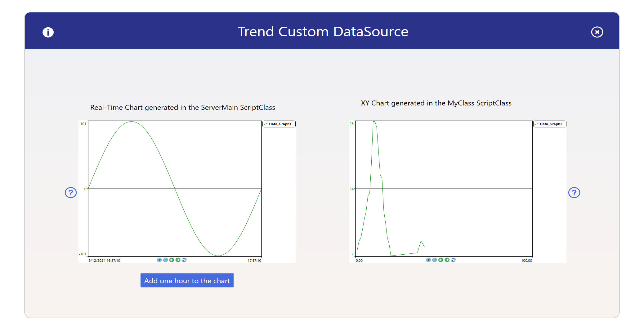Click the 9/12/2024 16:57:10 start time label

click(x=104, y=261)
